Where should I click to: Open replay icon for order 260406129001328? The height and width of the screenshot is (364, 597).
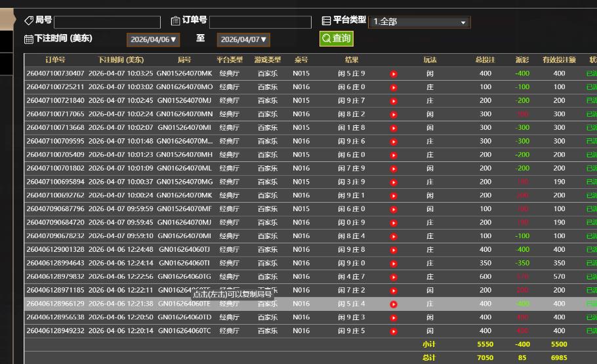(x=394, y=250)
